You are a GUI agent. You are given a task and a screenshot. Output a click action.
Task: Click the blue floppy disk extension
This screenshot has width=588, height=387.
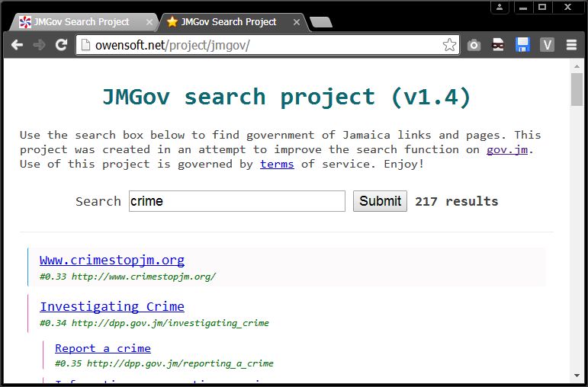(x=522, y=45)
